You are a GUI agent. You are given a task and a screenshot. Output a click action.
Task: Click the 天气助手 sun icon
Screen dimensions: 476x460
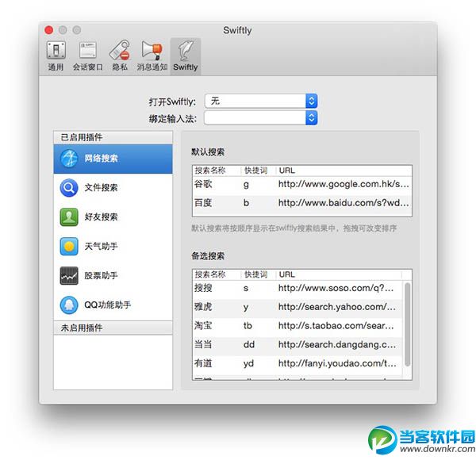tap(69, 247)
